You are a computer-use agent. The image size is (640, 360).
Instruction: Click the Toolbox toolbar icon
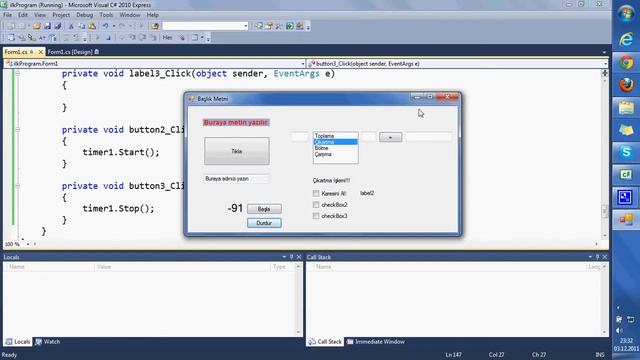279,26
